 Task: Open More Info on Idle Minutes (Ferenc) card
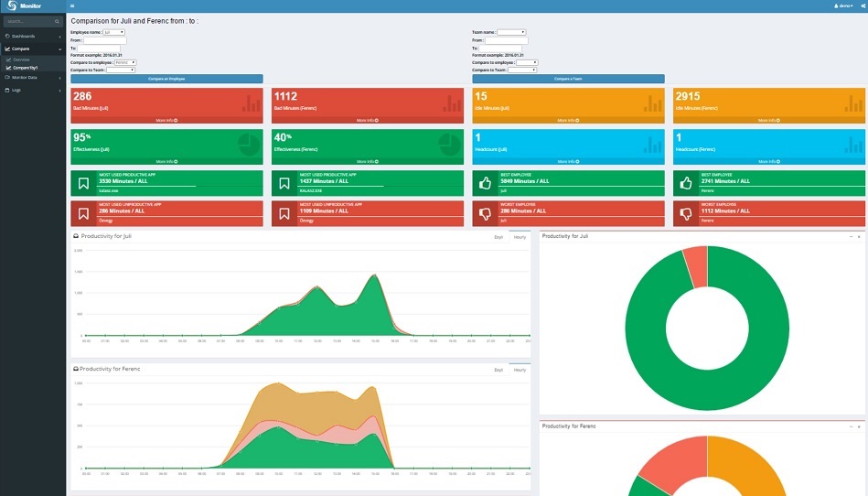(x=769, y=120)
